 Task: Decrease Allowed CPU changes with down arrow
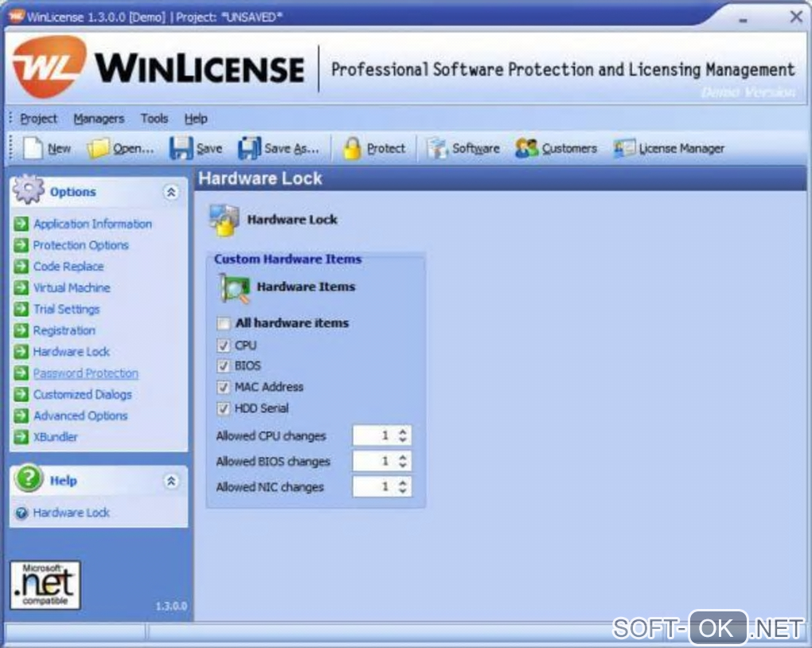[x=403, y=439]
